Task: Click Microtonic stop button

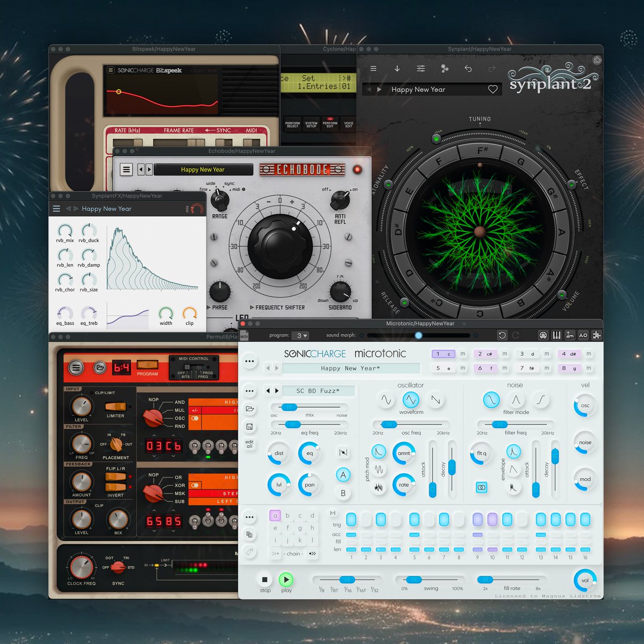Action: pyautogui.click(x=265, y=580)
